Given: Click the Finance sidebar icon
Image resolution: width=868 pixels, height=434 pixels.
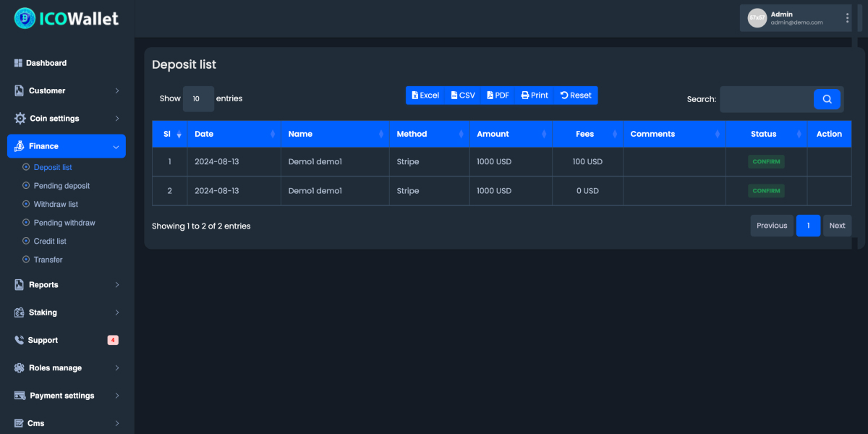Looking at the screenshot, I should (19, 145).
